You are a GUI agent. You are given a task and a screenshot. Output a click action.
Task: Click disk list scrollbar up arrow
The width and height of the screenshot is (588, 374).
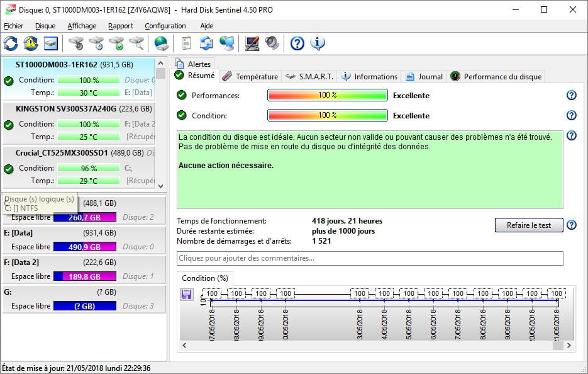coord(160,63)
